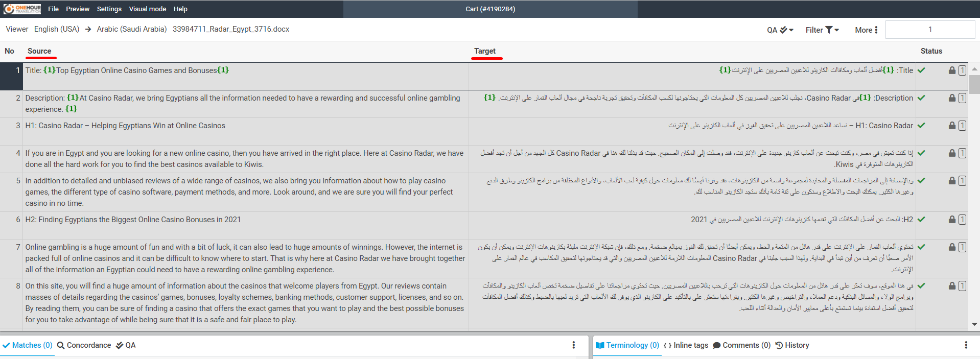This screenshot has width=980, height=359.
Task: Select target cell of segment 1
Action: [692, 77]
